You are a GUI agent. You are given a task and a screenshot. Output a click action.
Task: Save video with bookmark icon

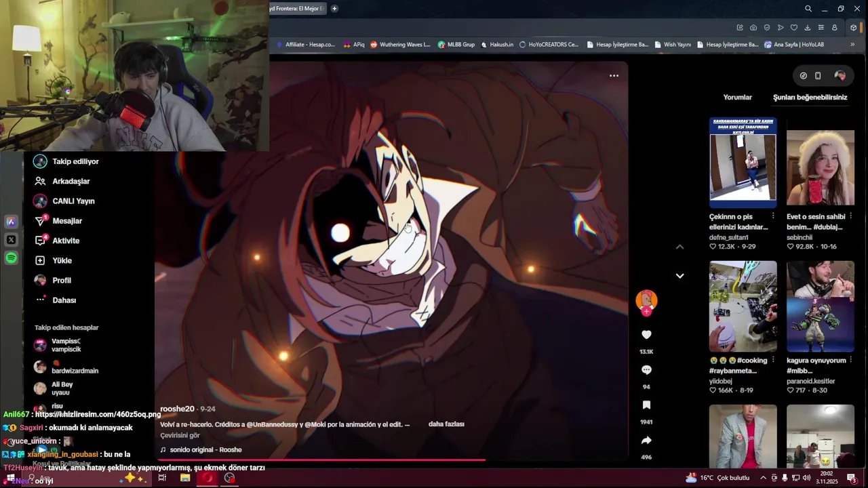[x=646, y=405]
